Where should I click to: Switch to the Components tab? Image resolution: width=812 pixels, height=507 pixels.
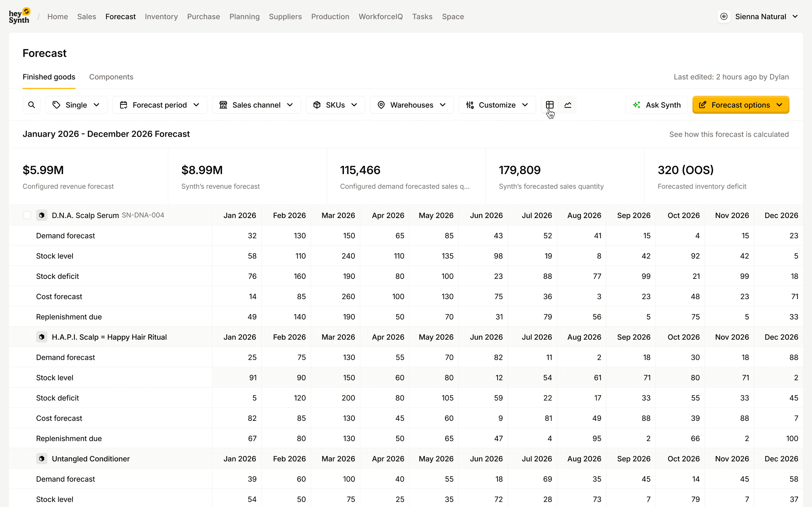[x=111, y=77]
